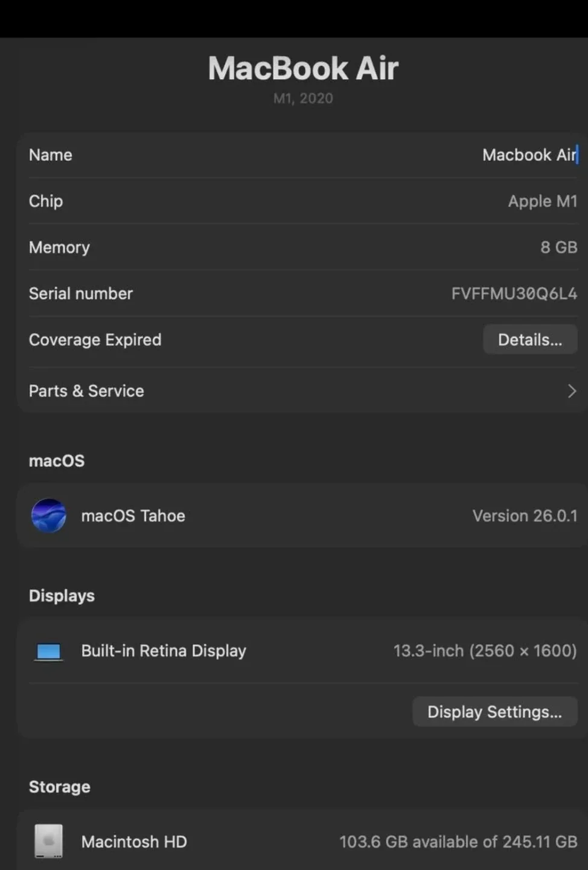
Task: Click the Displays section header
Action: click(x=61, y=596)
